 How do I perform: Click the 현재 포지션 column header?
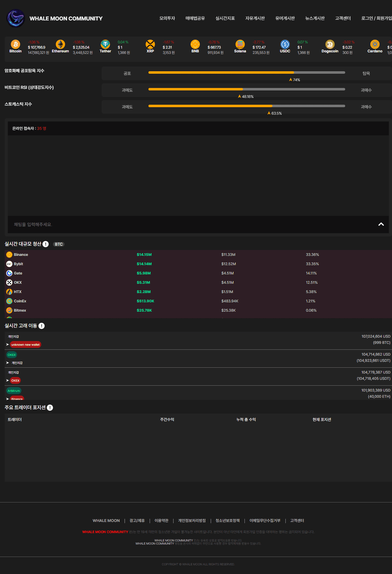[322, 419]
